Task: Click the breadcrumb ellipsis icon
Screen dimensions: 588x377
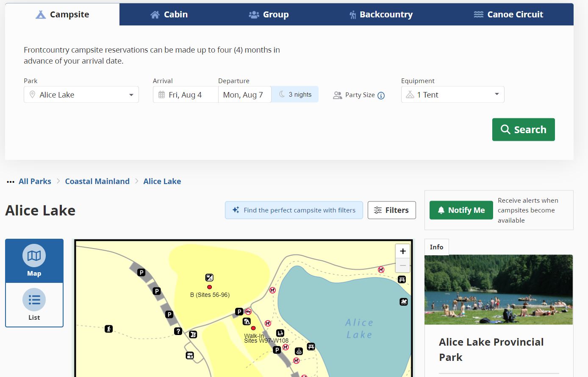Action: (x=11, y=182)
